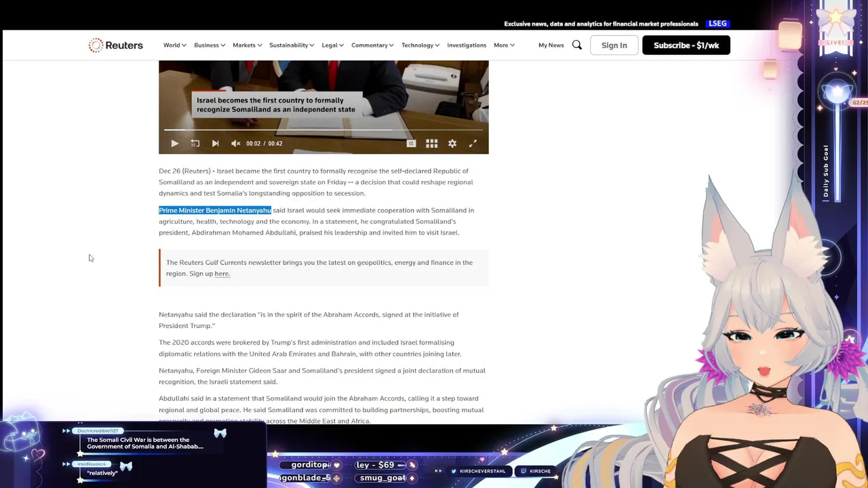
Task: Open the video playlist grid icon
Action: tap(431, 143)
